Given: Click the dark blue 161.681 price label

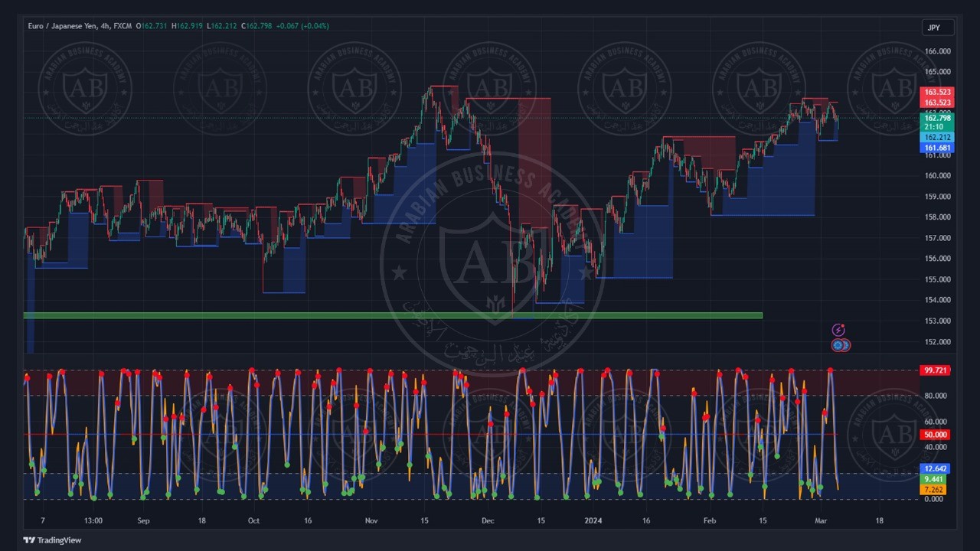Looking at the screenshot, I should (937, 148).
